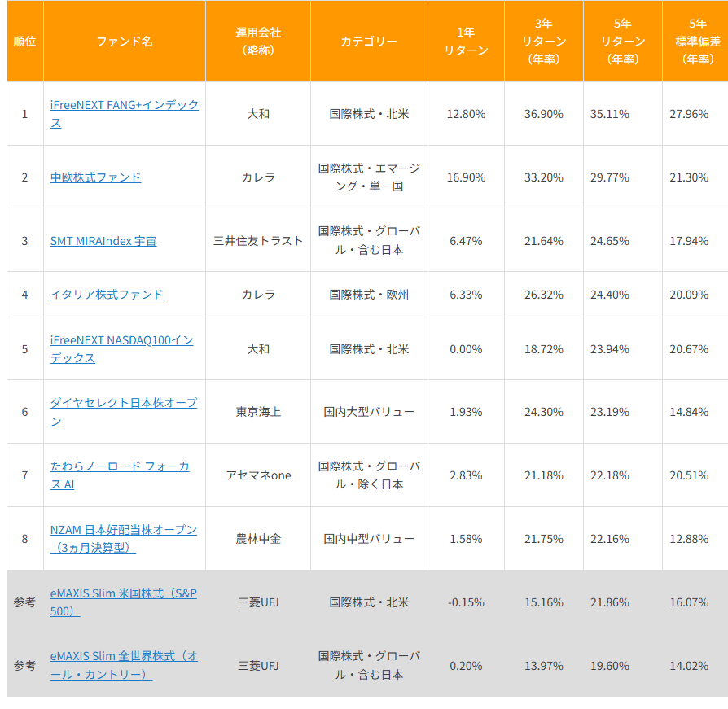The height and width of the screenshot is (709, 728).
Task: Open the SMT MIRAIndex 宇宙 fund link
Action: pos(103,241)
